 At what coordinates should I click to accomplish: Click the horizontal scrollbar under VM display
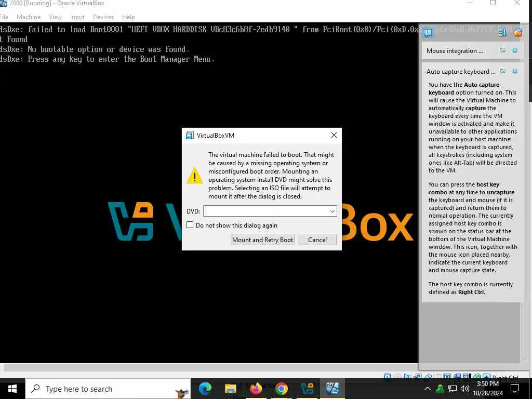tap(210, 367)
